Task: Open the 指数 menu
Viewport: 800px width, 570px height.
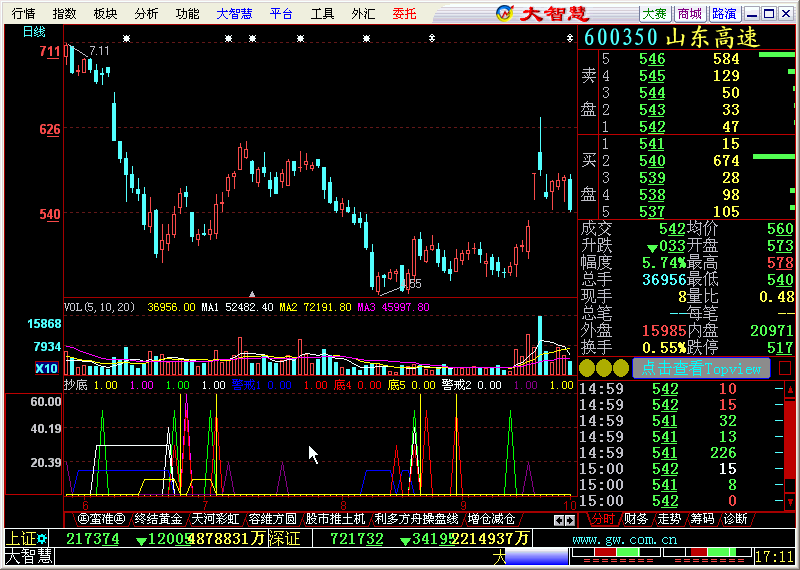Action: tap(64, 13)
